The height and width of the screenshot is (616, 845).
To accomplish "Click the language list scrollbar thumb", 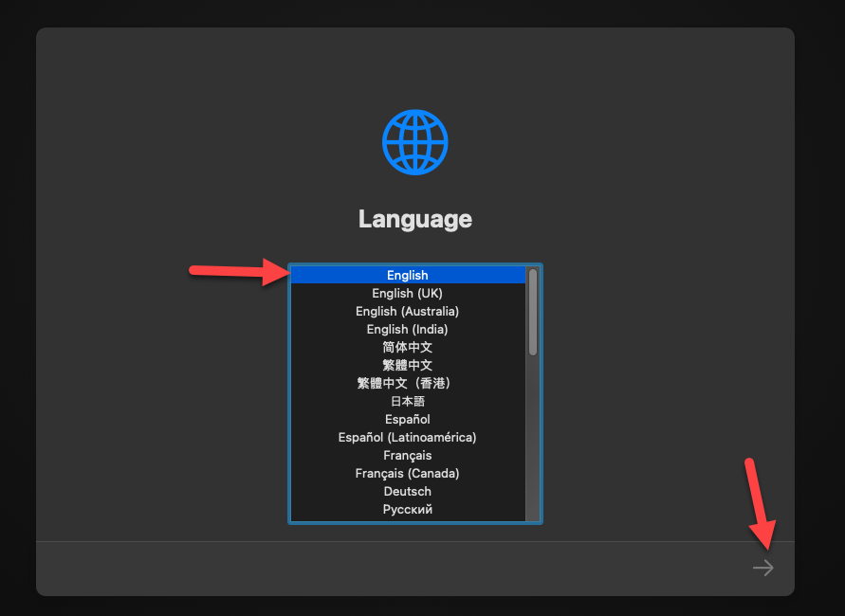I will (x=533, y=312).
